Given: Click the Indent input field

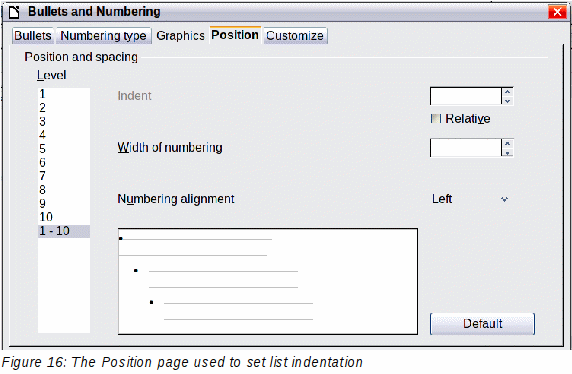Looking at the screenshot, I should 466,96.
